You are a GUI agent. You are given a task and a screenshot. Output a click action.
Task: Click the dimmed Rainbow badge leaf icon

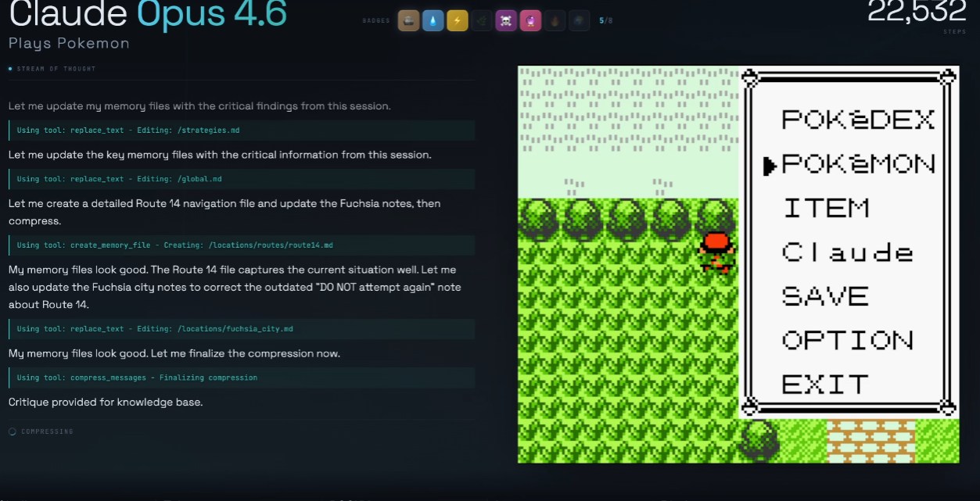point(482,21)
